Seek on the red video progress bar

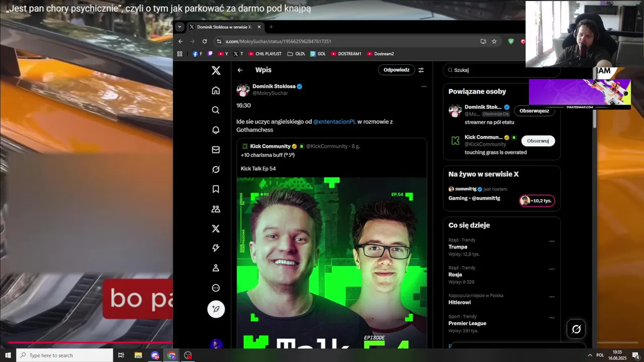pos(91,343)
